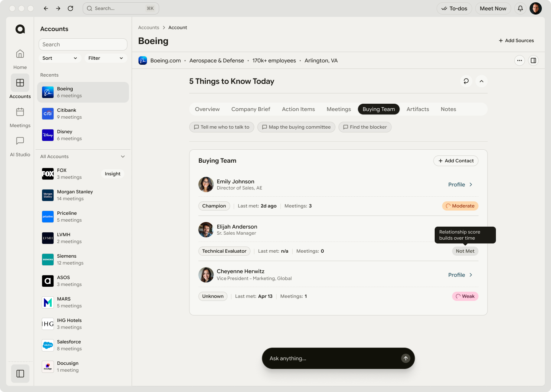Viewport: 551px width, 392px height.
Task: Open the Filter dropdown
Action: (106, 58)
